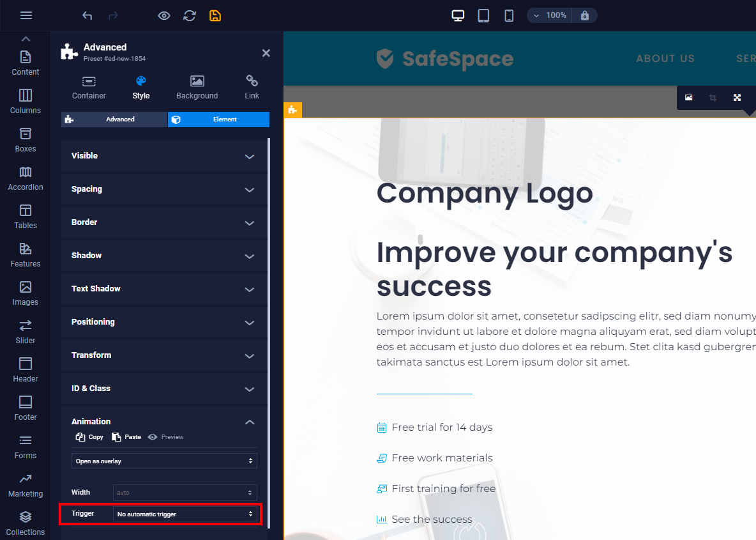Switch to the Background tab
This screenshot has height=540, width=756.
pos(197,88)
